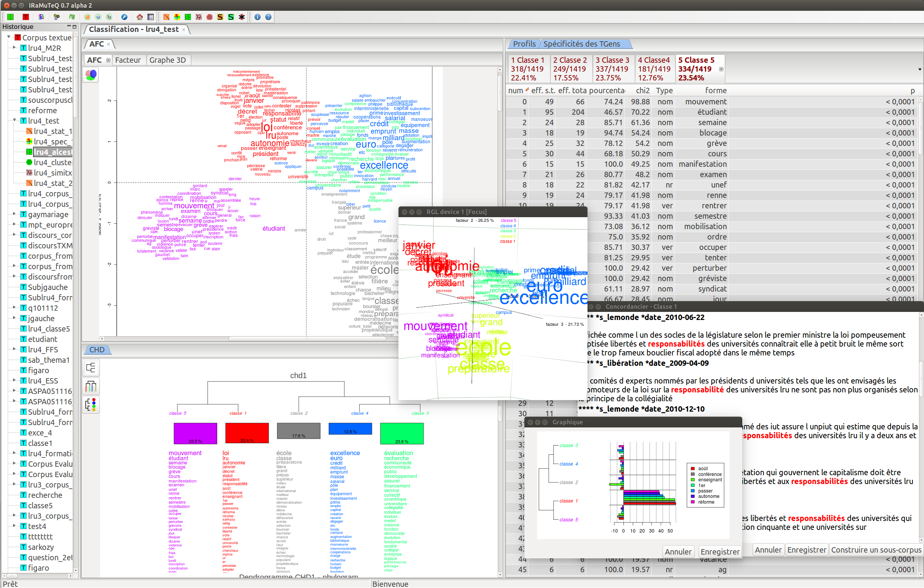Screen dimensions: 924x588
Task: Expand the gaymariage tree node
Action: [14, 214]
